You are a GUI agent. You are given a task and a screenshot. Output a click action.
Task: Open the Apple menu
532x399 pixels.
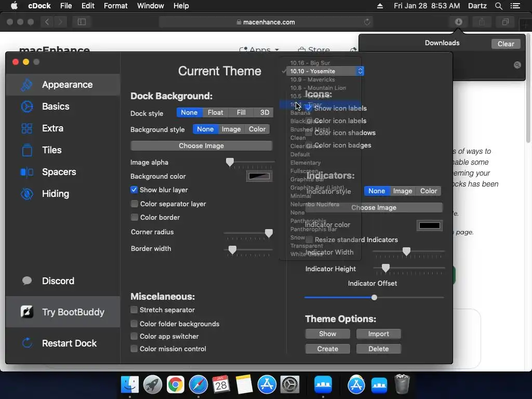[x=14, y=6]
